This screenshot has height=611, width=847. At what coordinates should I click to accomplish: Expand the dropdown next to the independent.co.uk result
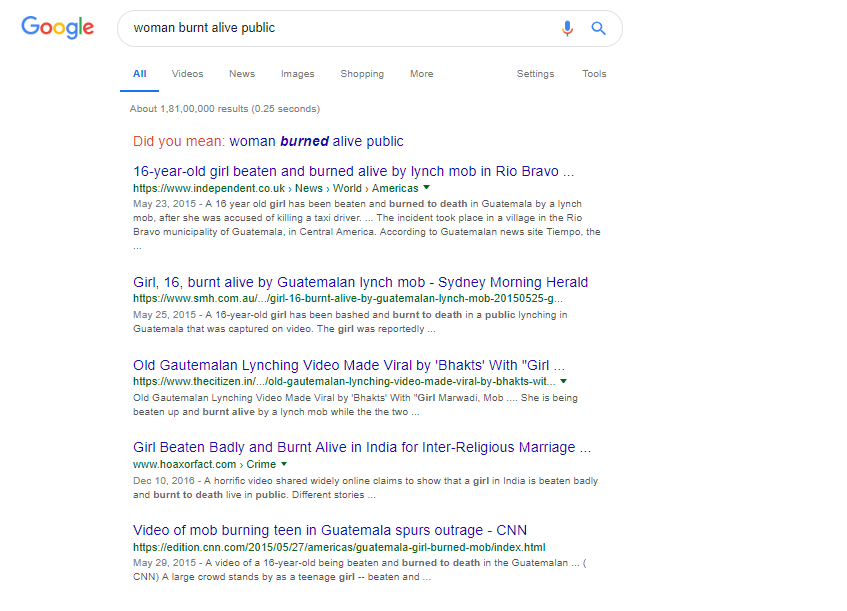pyautogui.click(x=426, y=187)
